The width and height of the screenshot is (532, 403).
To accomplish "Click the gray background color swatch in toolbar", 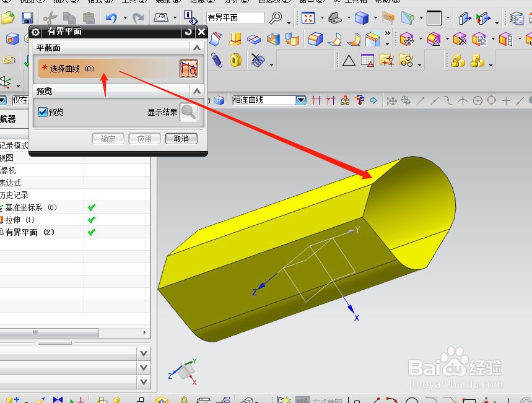I will [434, 18].
